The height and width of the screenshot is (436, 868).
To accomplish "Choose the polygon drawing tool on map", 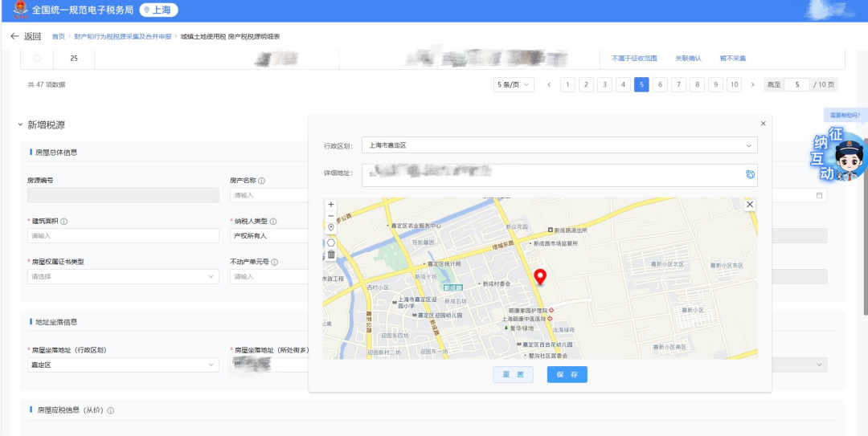I will (x=330, y=242).
